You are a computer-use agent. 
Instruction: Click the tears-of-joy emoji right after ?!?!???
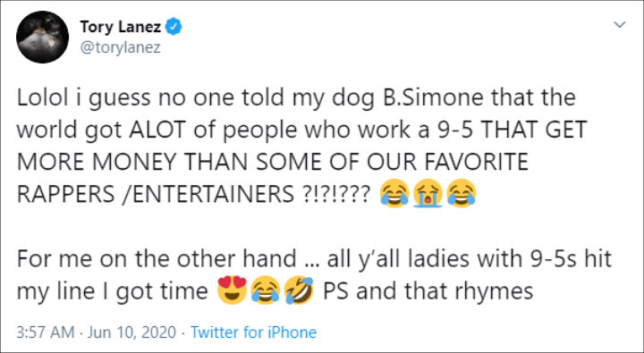(394, 193)
